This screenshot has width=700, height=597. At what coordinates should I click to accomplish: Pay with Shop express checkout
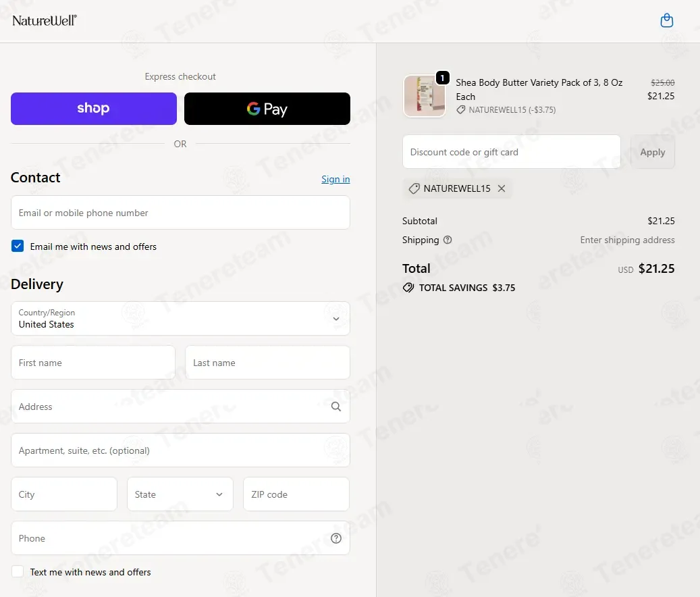[94, 109]
